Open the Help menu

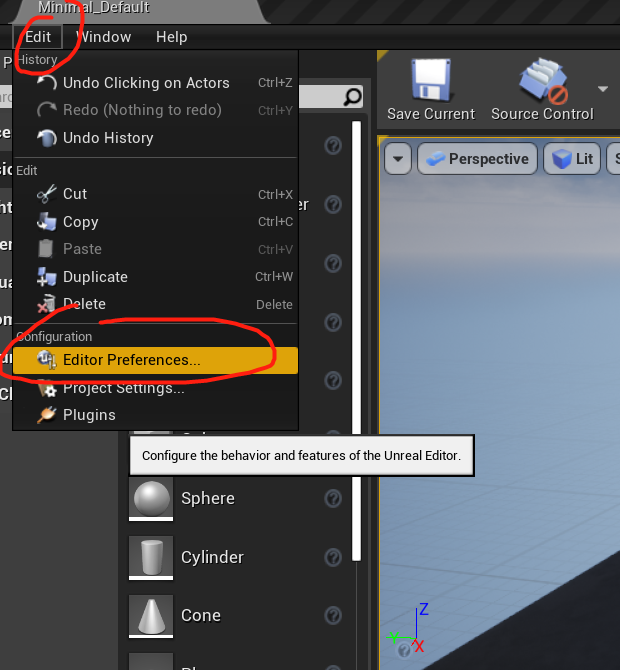(x=171, y=37)
